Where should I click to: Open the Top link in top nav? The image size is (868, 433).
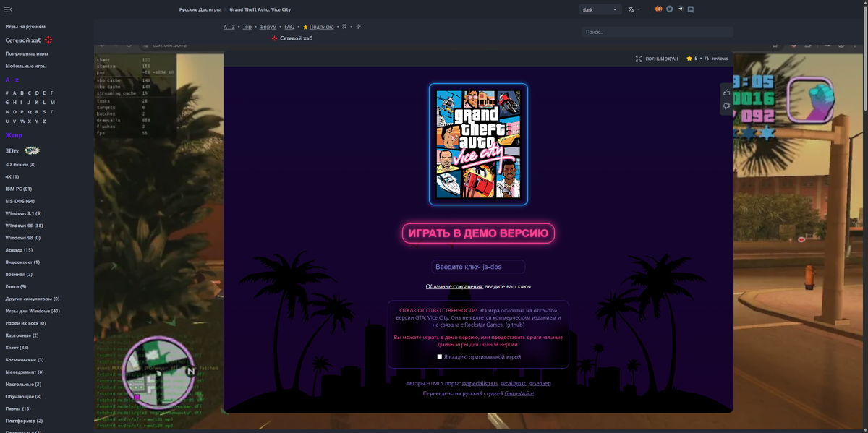247,27
